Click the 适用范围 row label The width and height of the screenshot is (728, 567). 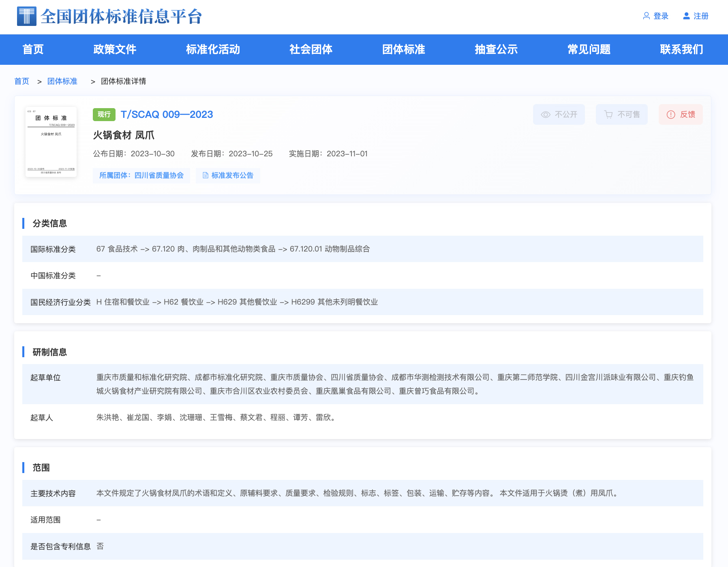(45, 520)
